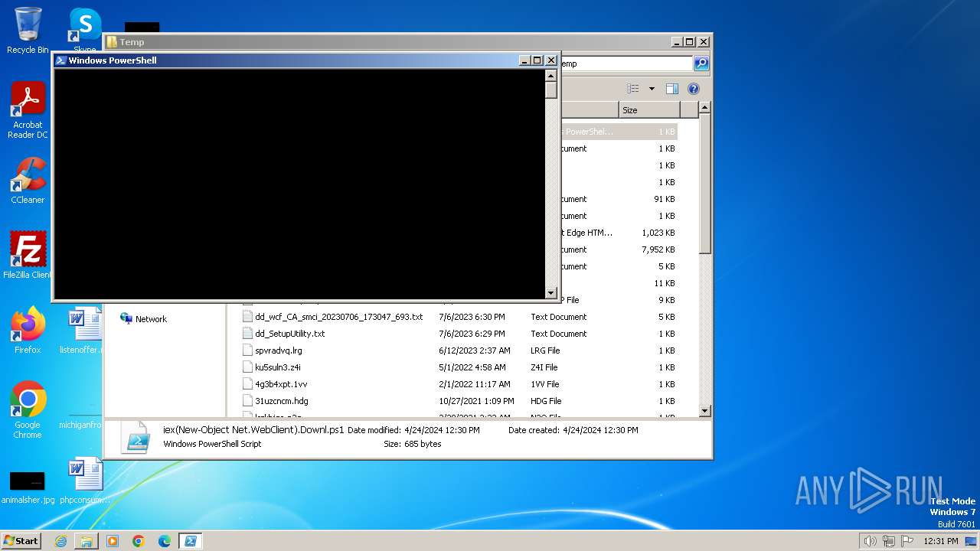Screen dimensions: 980x551
Task: Open the volume tray icon
Action: point(871,541)
